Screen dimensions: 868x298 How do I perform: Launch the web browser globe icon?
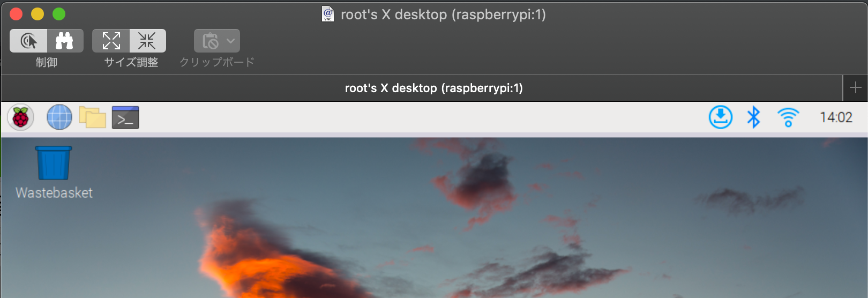59,117
